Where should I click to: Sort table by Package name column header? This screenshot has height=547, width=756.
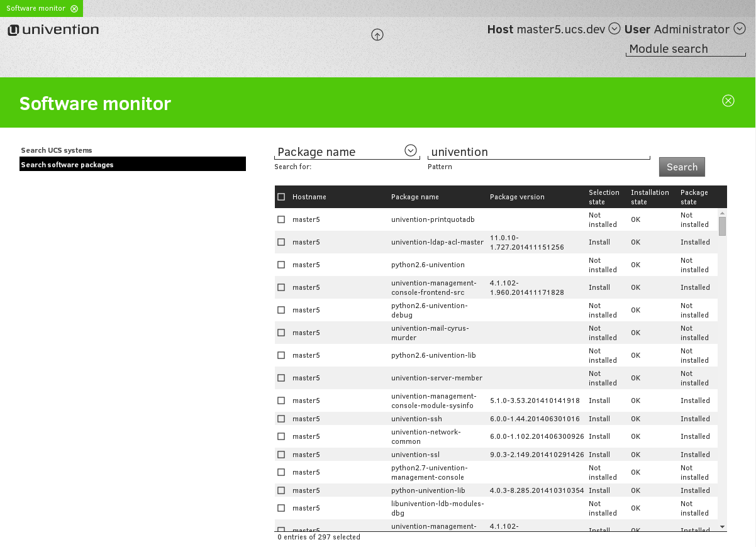[414, 197]
